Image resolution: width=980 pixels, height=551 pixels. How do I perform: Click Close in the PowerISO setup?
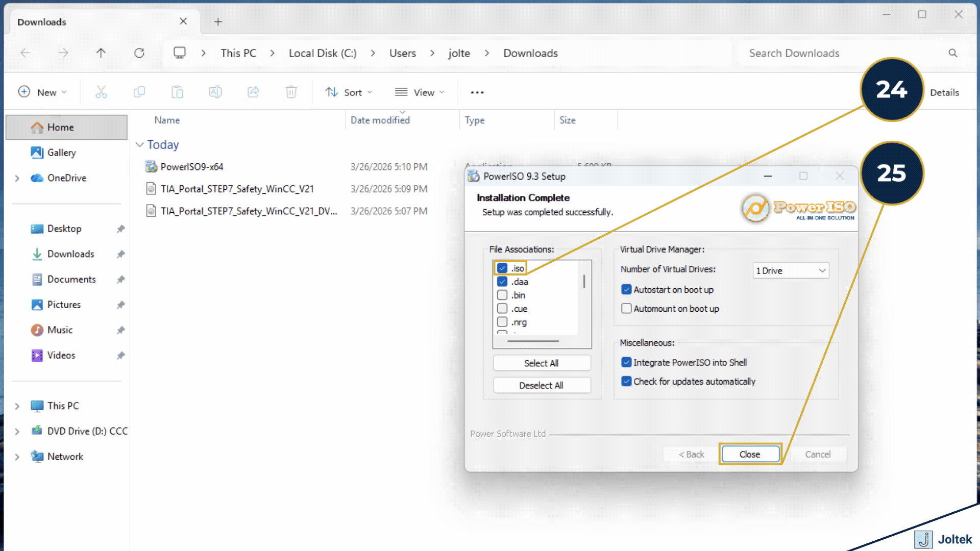(750, 454)
